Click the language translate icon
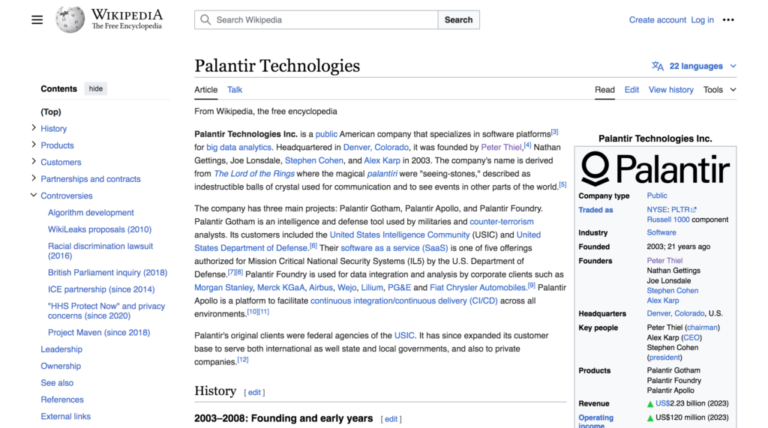Image resolution: width=768 pixels, height=428 pixels. (657, 66)
